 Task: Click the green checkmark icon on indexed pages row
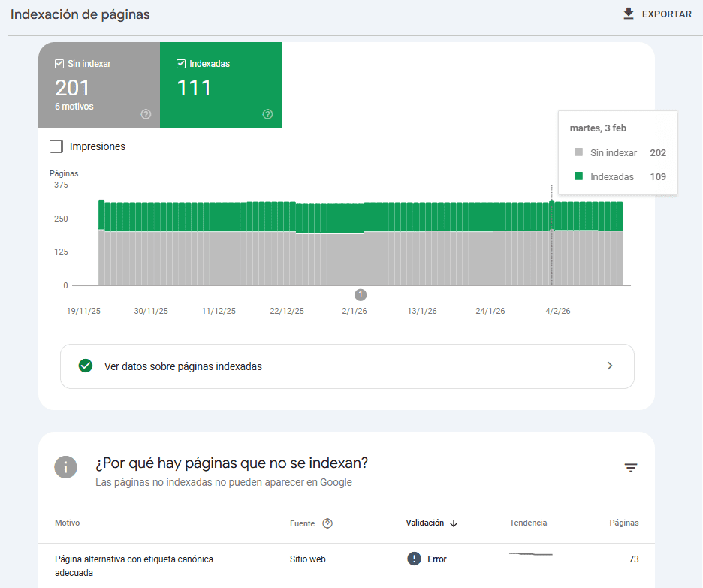click(x=85, y=366)
